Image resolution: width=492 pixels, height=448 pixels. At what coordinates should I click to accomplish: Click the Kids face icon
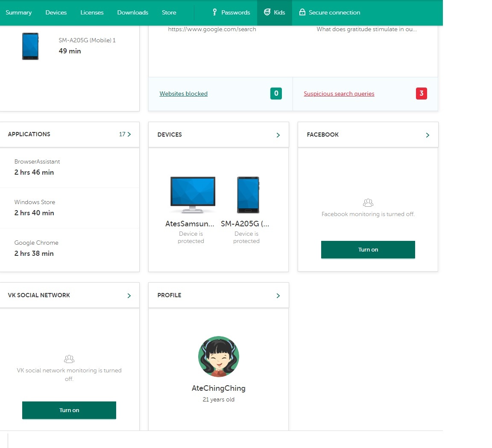[267, 12]
